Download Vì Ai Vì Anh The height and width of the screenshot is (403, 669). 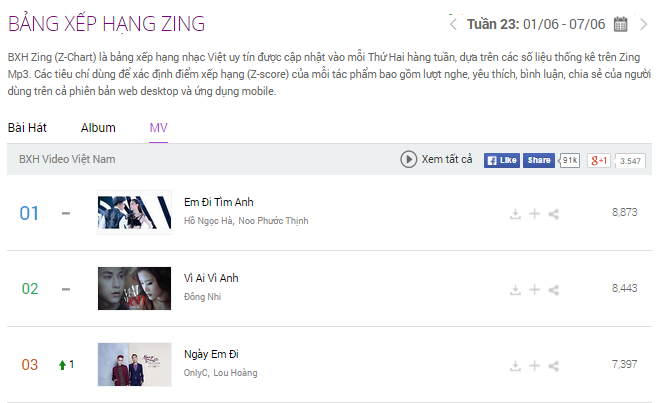click(x=515, y=290)
